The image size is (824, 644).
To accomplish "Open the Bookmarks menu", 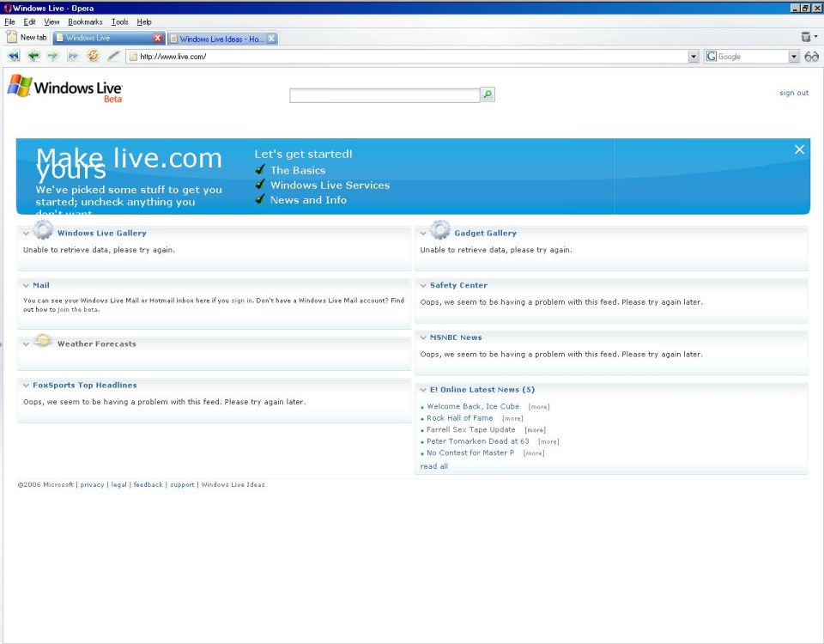I will (x=85, y=21).
